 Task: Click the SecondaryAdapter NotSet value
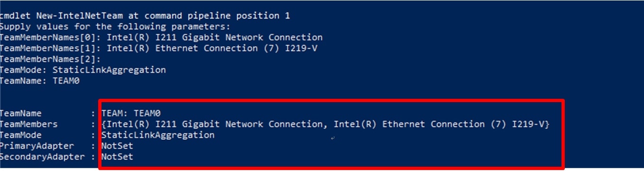coord(117,157)
